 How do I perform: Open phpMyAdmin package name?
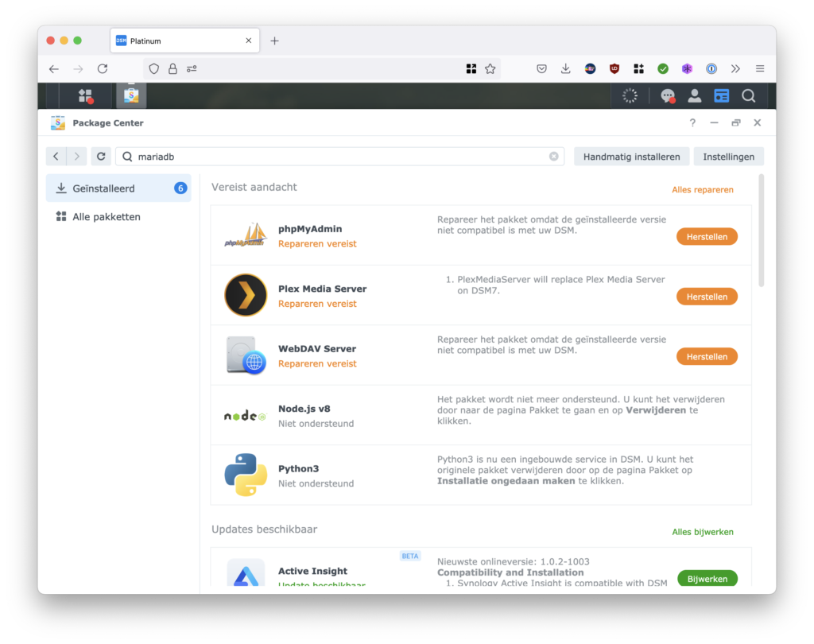tap(310, 229)
